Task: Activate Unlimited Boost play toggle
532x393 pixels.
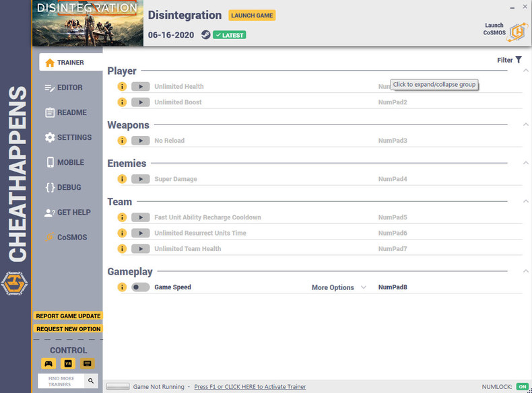Action: (x=141, y=102)
